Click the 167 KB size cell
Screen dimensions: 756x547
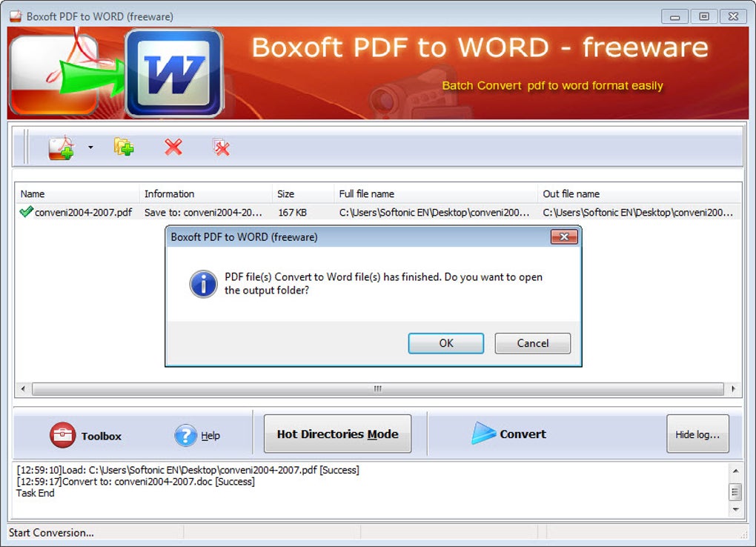click(293, 212)
